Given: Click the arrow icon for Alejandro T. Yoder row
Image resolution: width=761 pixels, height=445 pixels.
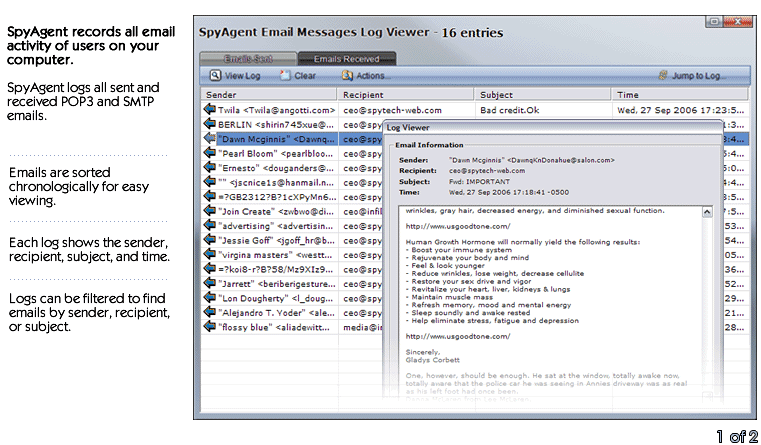Looking at the screenshot, I should point(210,313).
